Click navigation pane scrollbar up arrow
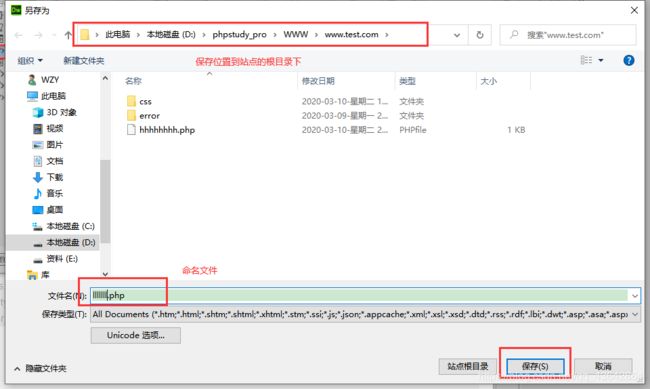The image size is (650, 389). click(x=105, y=78)
